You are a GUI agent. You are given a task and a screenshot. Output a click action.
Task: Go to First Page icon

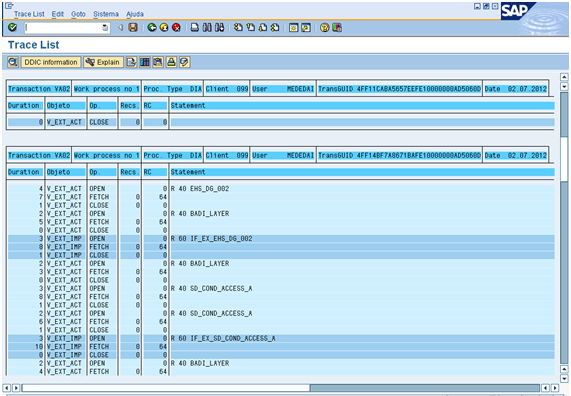tap(238, 28)
